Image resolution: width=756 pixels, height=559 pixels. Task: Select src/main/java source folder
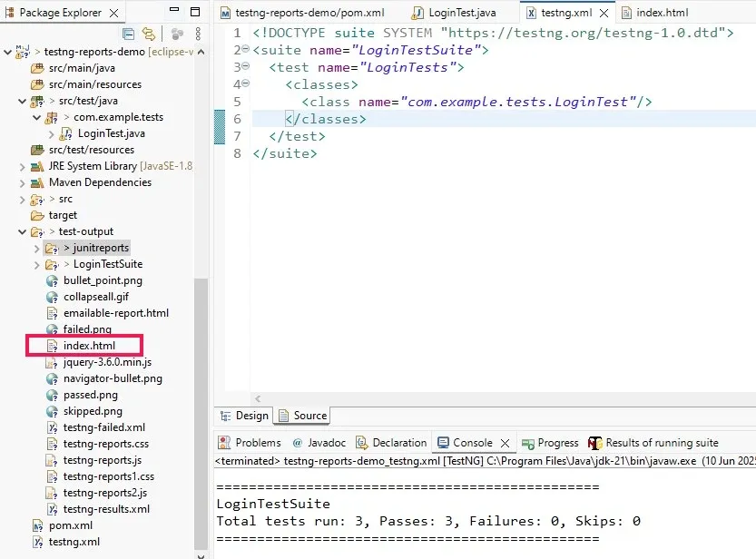pyautogui.click(x=82, y=68)
